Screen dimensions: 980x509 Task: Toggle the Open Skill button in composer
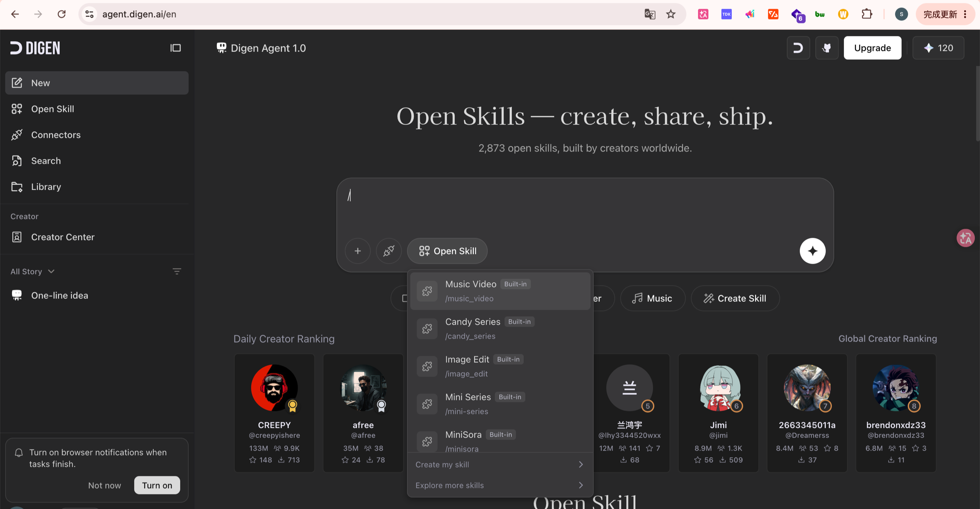tap(447, 251)
